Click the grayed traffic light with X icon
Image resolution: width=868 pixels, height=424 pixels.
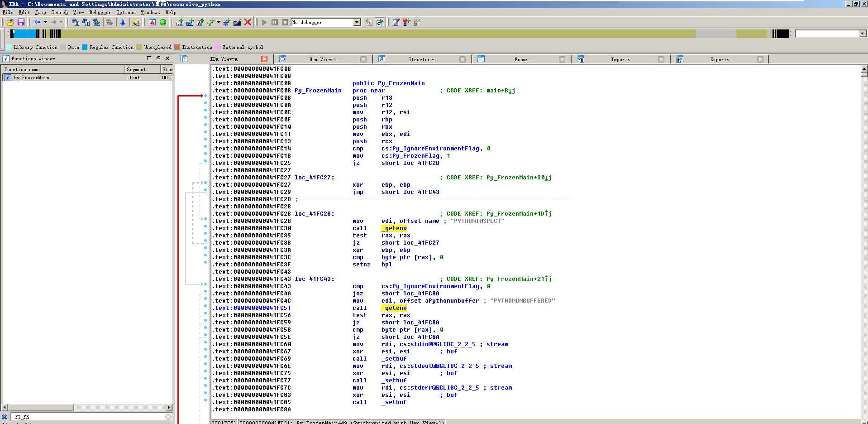(x=417, y=22)
